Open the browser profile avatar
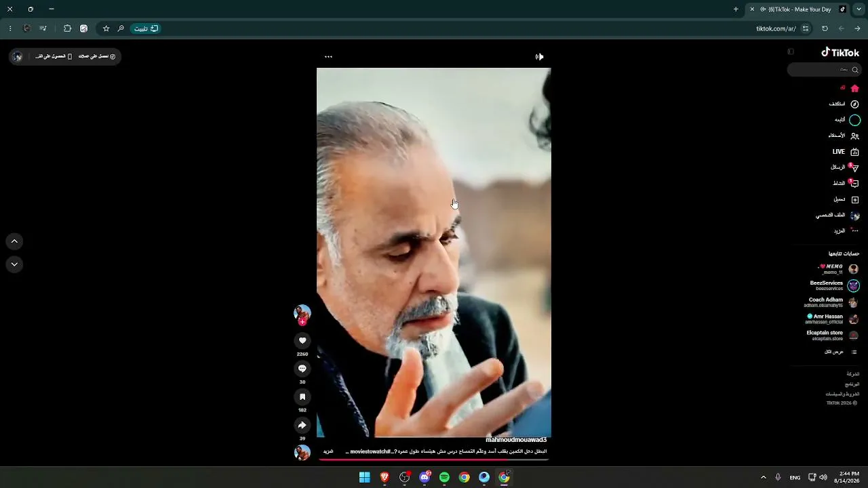Screen dimensions: 868x488 tap(26, 28)
